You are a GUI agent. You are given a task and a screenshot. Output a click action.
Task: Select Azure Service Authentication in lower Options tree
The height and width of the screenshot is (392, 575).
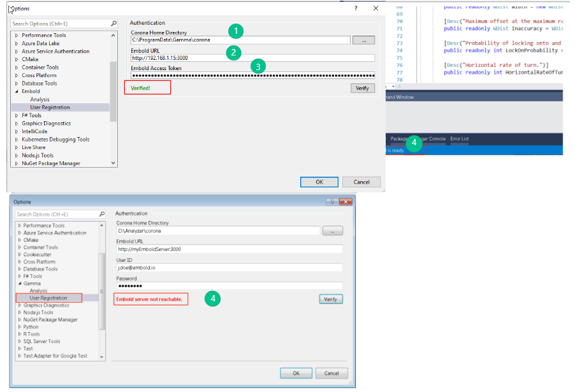tap(55, 233)
